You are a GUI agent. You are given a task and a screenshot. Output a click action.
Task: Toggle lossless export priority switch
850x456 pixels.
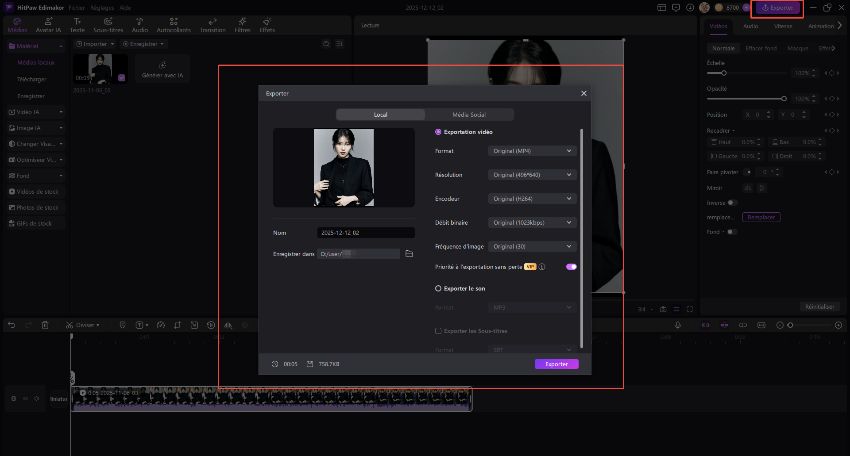(571, 267)
